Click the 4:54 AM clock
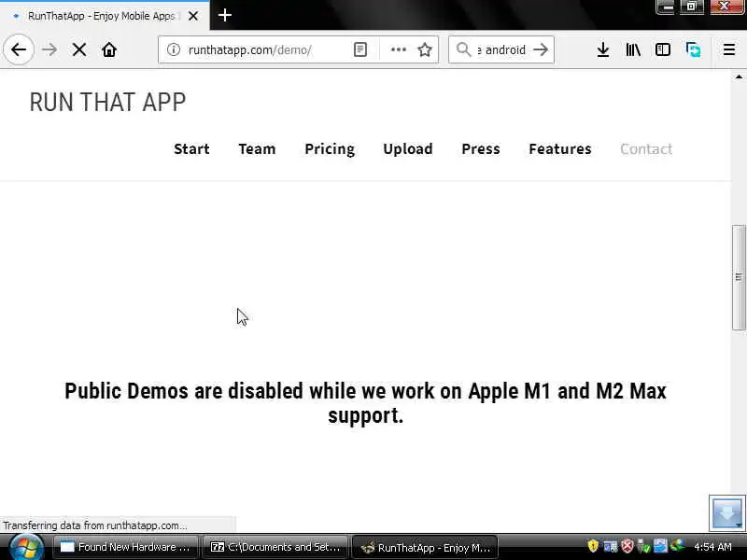The width and height of the screenshot is (747, 560). click(x=712, y=547)
